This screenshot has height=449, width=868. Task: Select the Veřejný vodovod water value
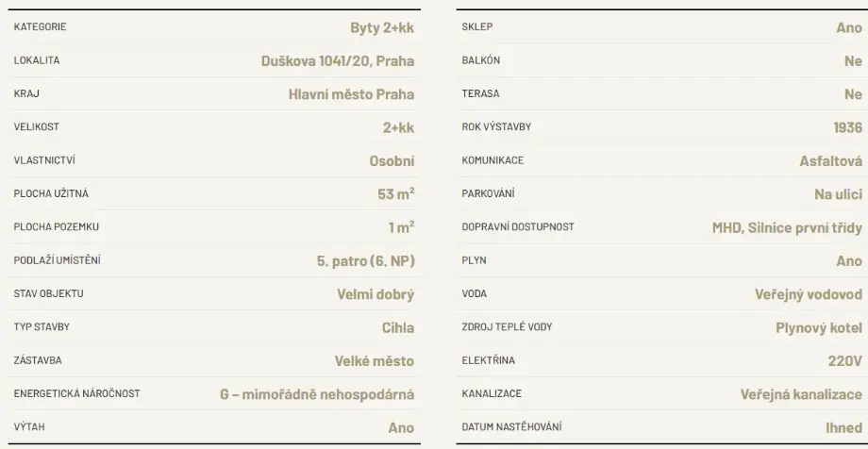(809, 294)
